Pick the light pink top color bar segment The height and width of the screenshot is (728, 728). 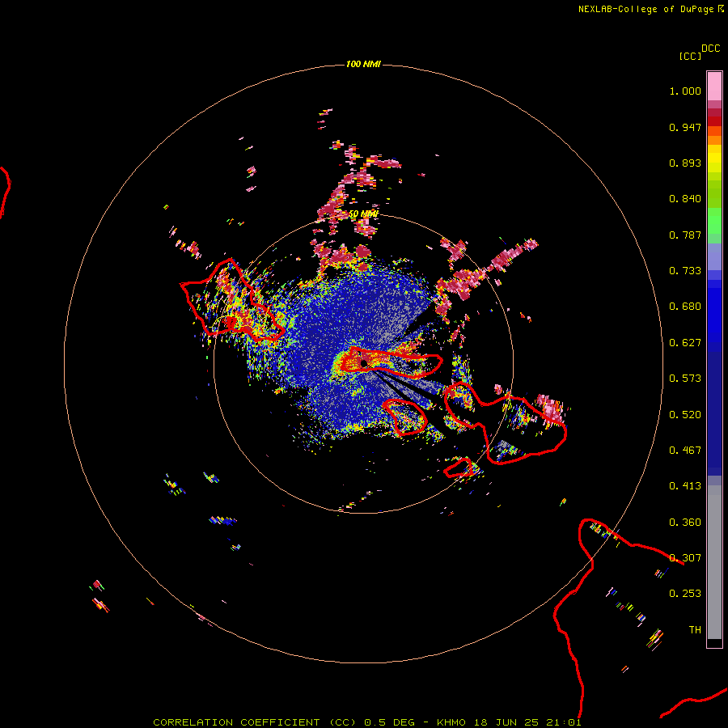coord(714,87)
